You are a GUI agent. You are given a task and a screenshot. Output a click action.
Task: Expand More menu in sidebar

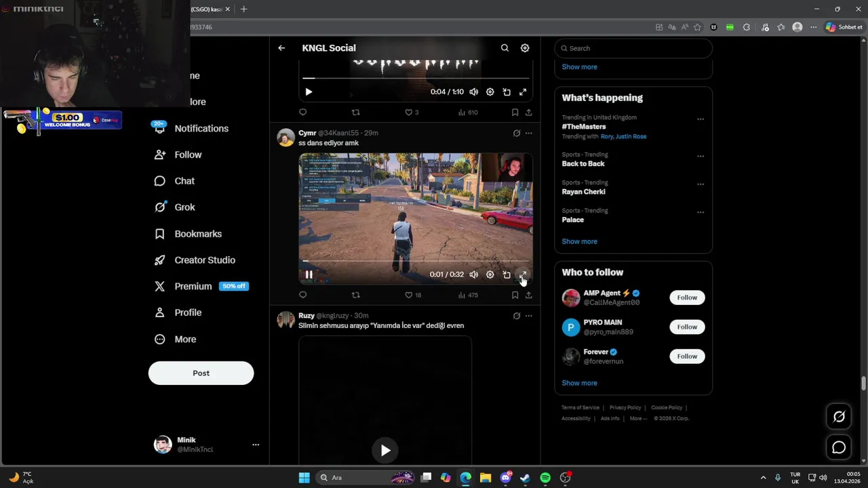pyautogui.click(x=176, y=339)
